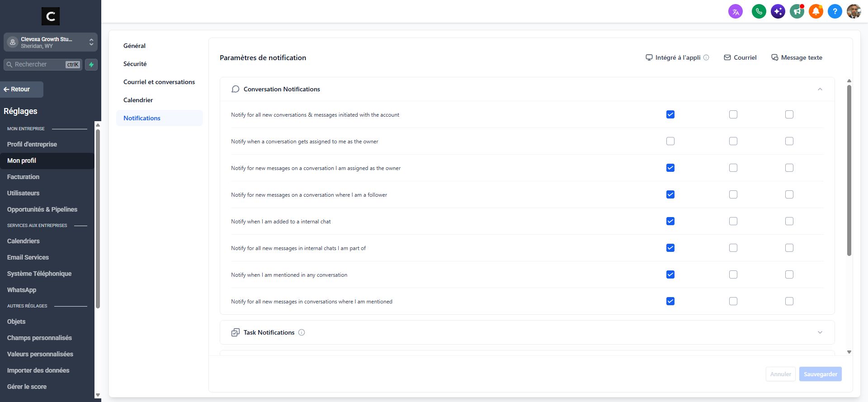The width and height of the screenshot is (868, 402).
Task: Enable in-app for conversation assigned to me
Action: [670, 141]
